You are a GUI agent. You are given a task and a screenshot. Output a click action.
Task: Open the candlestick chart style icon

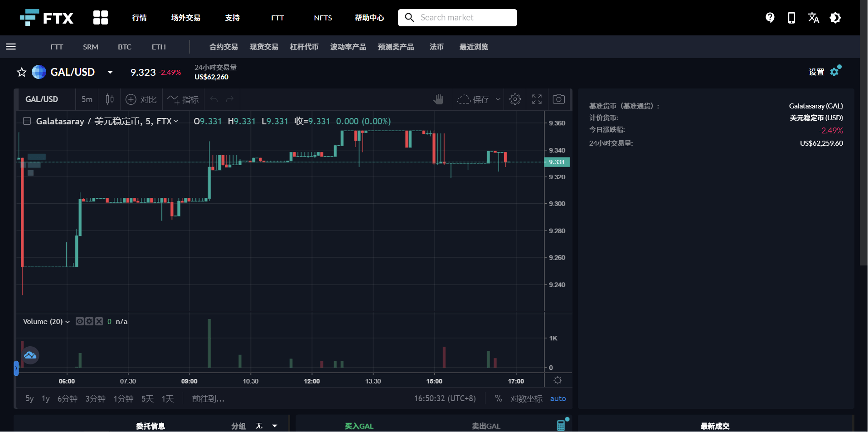point(110,99)
